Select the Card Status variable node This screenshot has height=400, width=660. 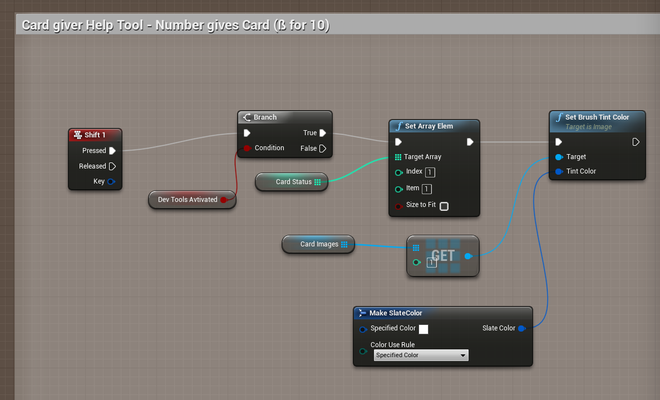click(291, 182)
